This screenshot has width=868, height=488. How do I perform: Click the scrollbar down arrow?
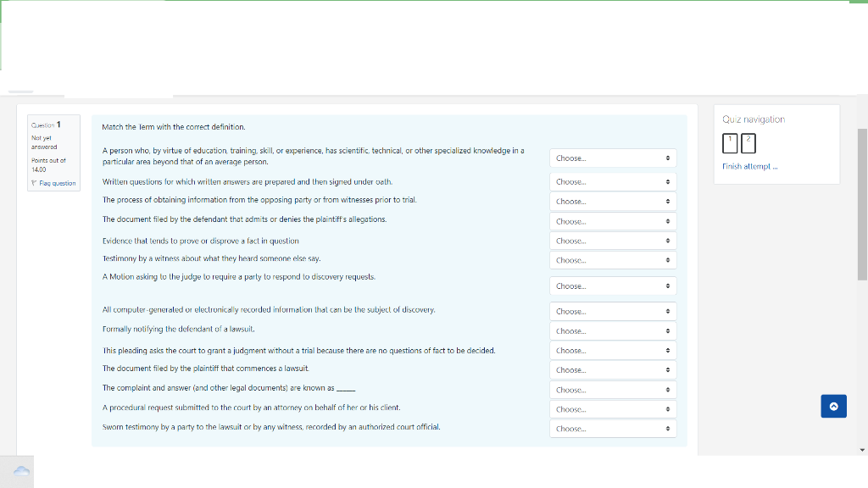point(862,451)
